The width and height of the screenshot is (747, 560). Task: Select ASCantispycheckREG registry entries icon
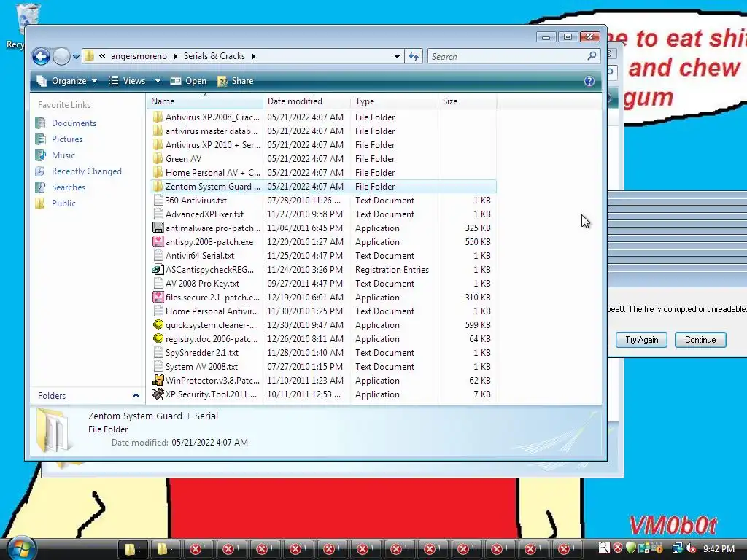pos(158,270)
